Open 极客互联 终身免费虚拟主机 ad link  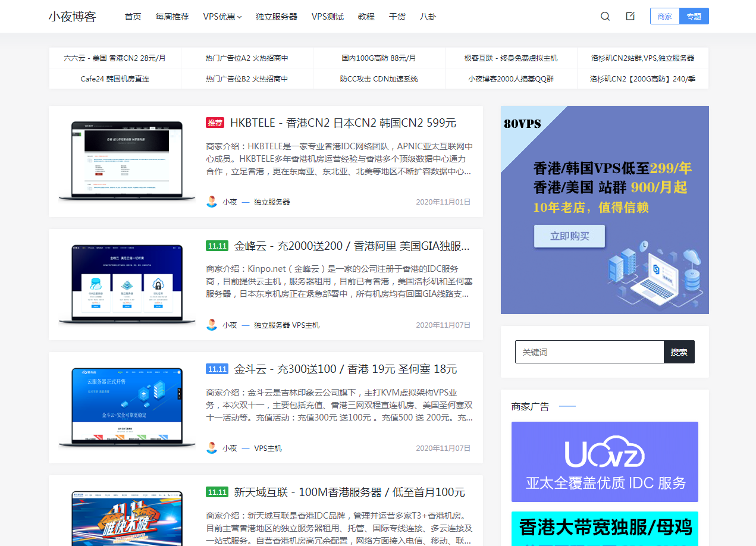pyautogui.click(x=511, y=58)
